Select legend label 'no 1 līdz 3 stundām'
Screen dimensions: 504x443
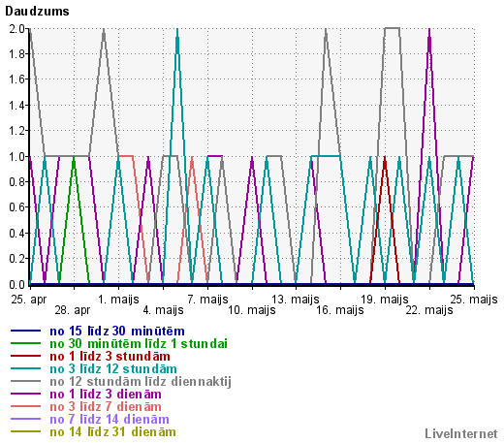pos(110,356)
